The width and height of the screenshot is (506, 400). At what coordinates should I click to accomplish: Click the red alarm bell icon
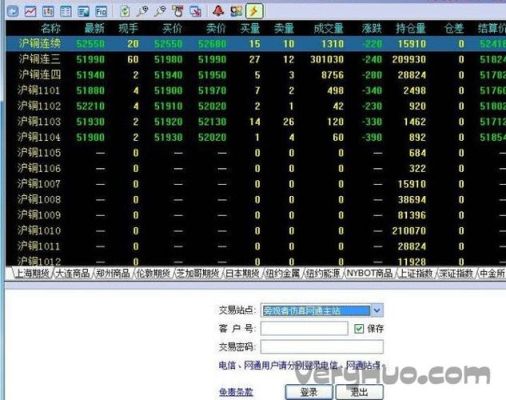218,11
